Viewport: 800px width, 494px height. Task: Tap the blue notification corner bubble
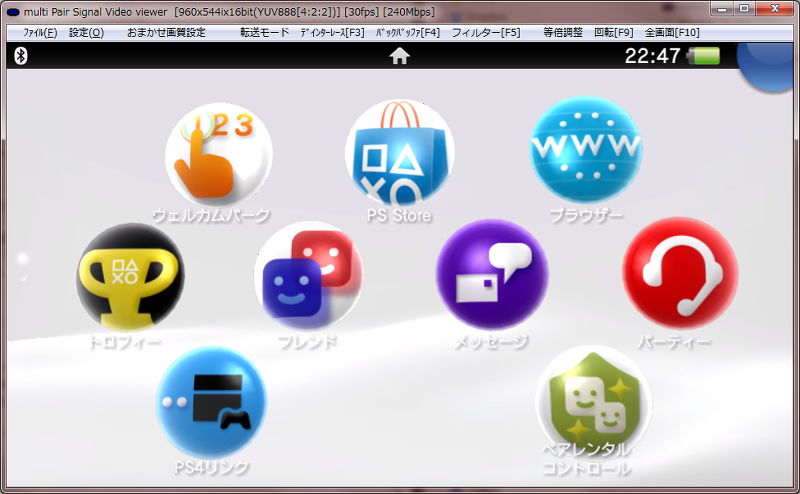pyautogui.click(x=768, y=67)
